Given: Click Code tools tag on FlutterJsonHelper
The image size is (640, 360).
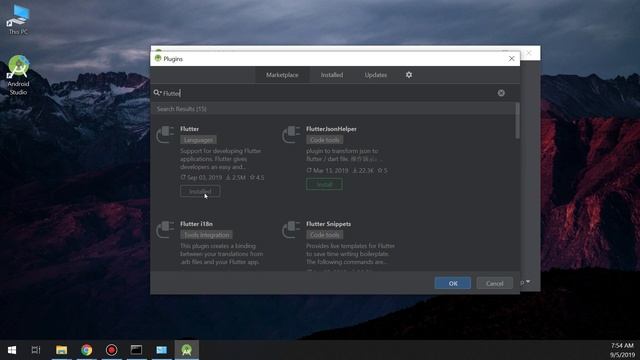Looking at the screenshot, I should click(x=324, y=140).
